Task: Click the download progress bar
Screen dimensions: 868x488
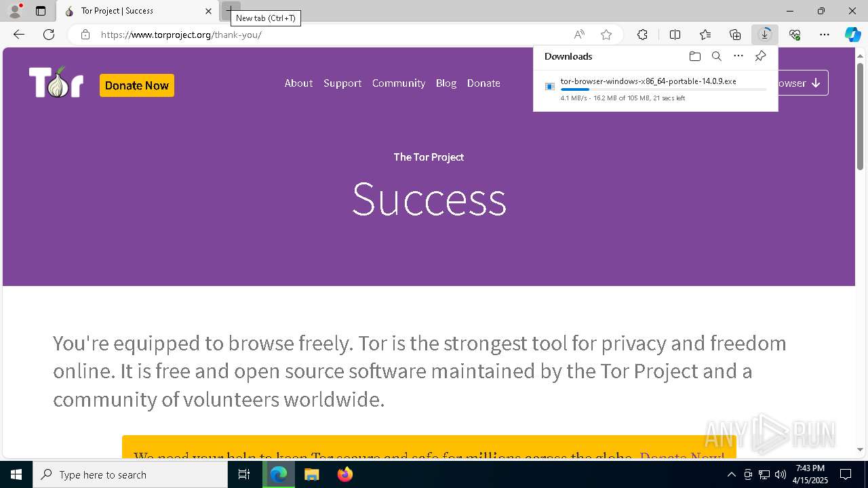Action: click(663, 89)
